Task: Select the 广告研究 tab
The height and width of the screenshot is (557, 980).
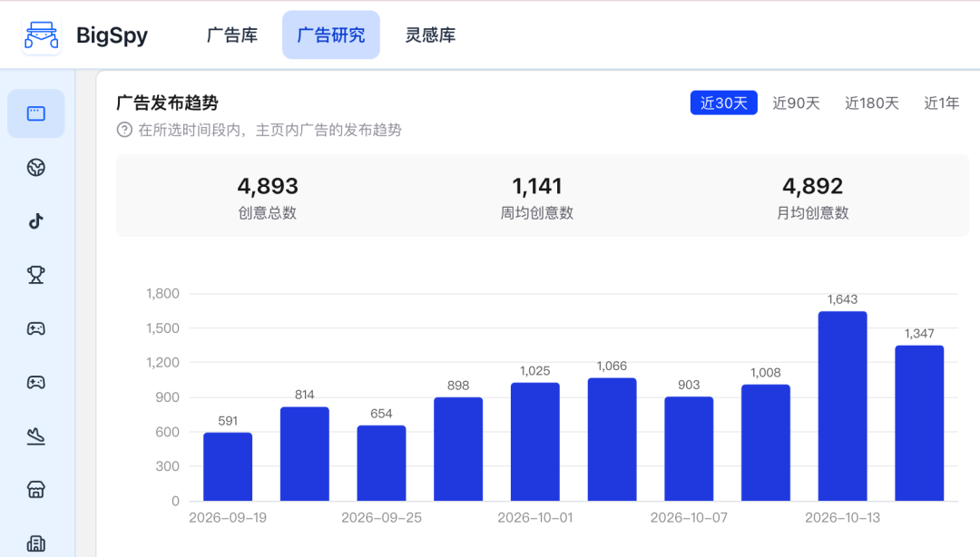Action: pyautogui.click(x=330, y=35)
